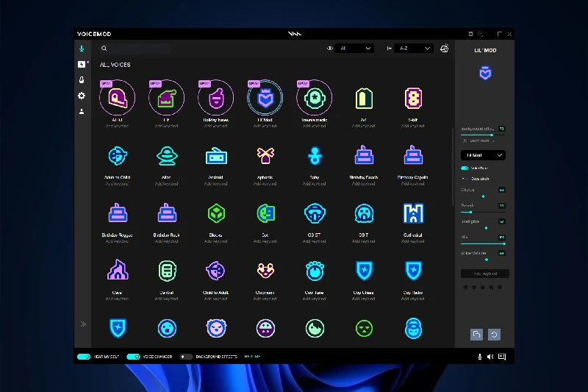The height and width of the screenshot is (392, 588).
Task: Click Add keybind under Cathedral voice
Action: pos(413,241)
